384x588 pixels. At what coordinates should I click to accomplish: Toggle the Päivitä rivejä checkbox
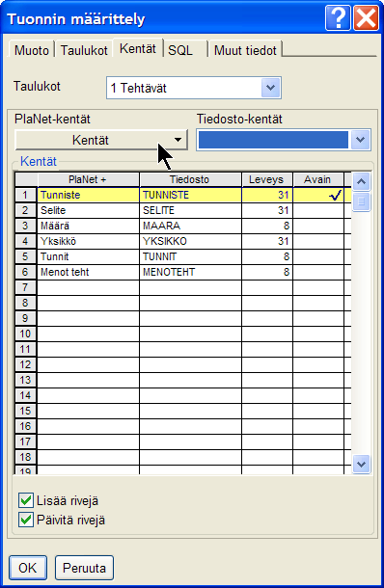tap(26, 521)
